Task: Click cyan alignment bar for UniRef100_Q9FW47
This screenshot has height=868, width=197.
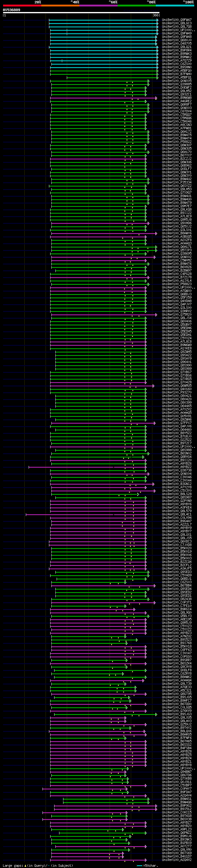Action: click(x=104, y=20)
